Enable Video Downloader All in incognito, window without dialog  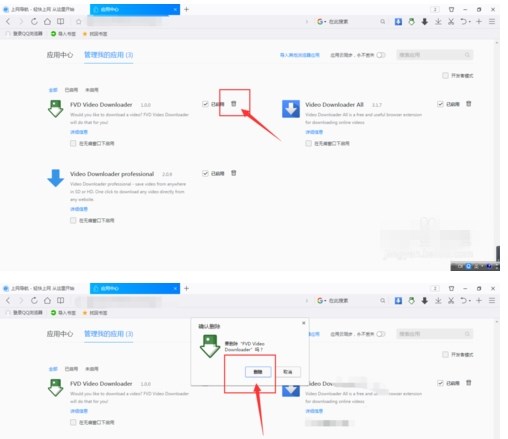pyautogui.click(x=308, y=143)
